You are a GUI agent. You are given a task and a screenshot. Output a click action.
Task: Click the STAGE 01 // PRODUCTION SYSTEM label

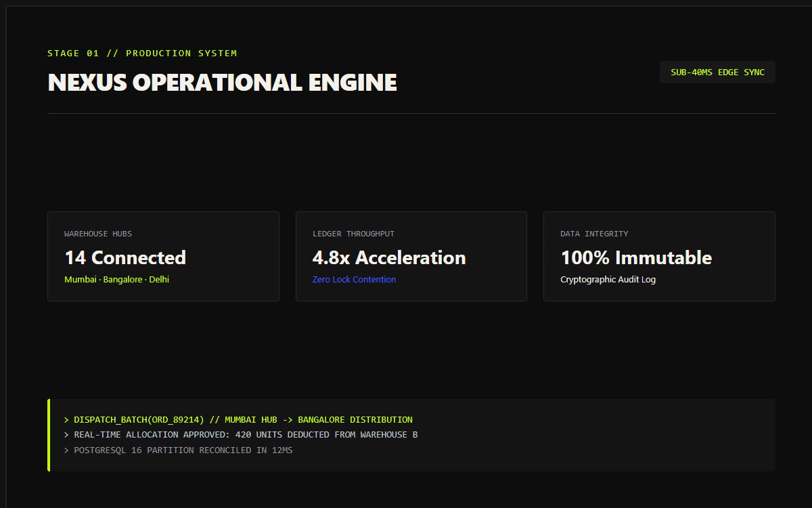142,54
